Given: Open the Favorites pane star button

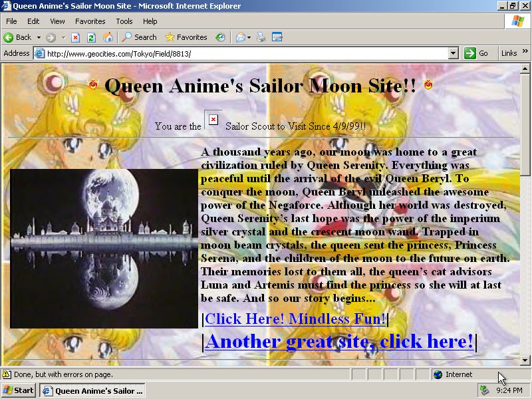Looking at the screenshot, I should coord(186,37).
